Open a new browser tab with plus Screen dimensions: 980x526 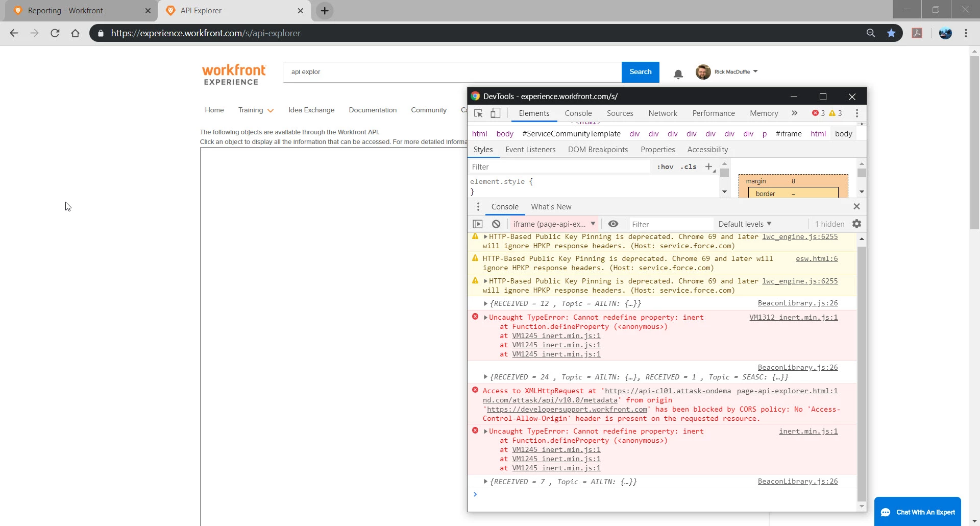point(325,11)
